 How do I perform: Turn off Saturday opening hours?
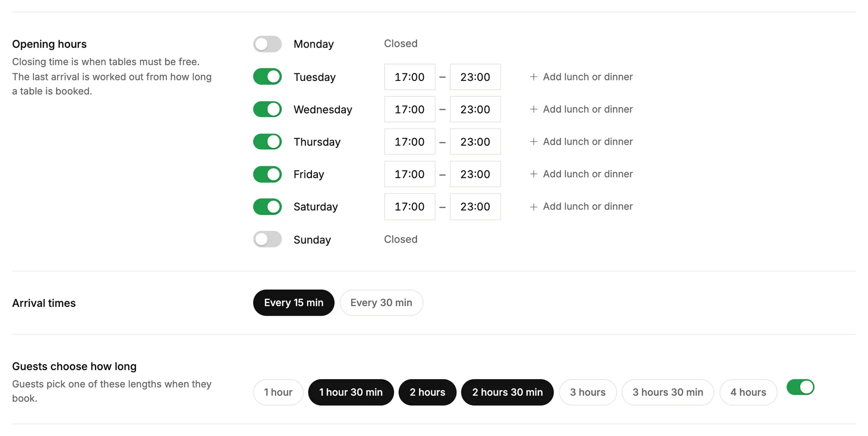pos(267,207)
